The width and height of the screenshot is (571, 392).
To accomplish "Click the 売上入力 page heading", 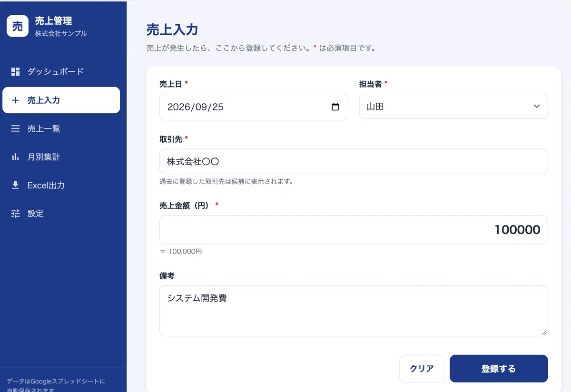I will pyautogui.click(x=172, y=30).
